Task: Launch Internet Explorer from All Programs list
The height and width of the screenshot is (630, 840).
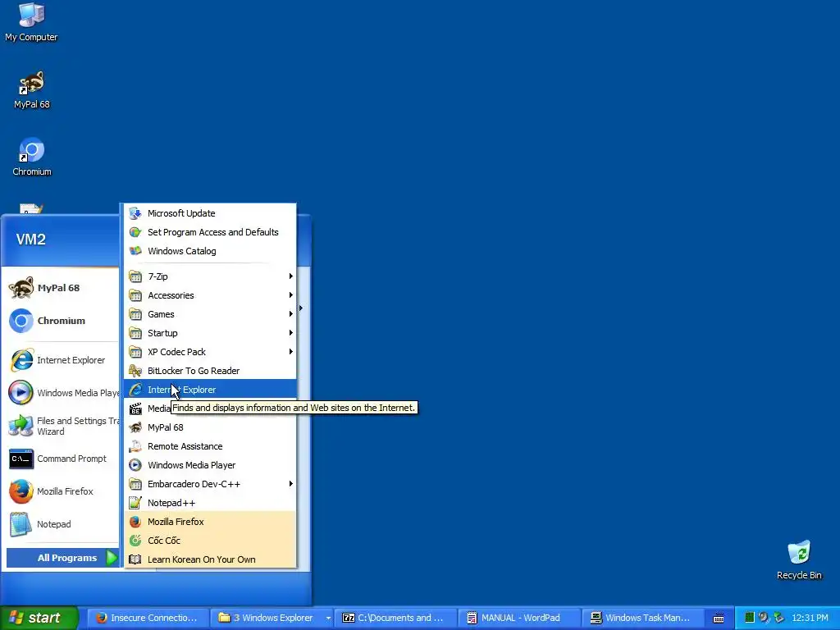Action: click(x=210, y=390)
